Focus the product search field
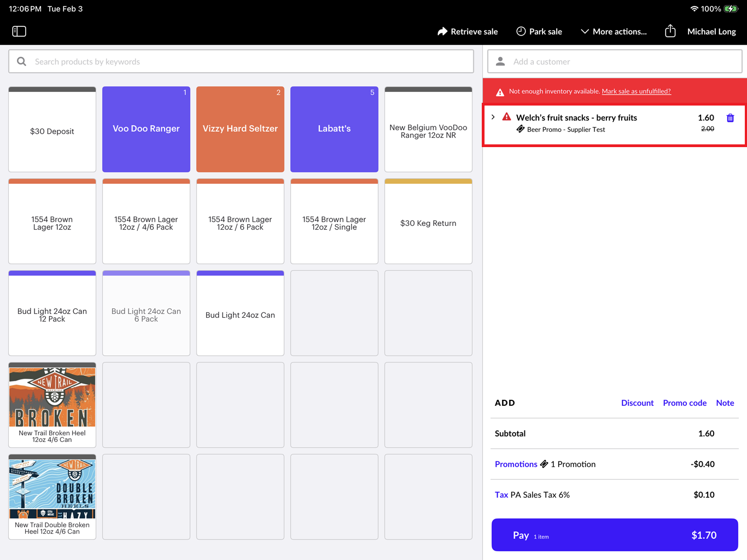 [241, 61]
